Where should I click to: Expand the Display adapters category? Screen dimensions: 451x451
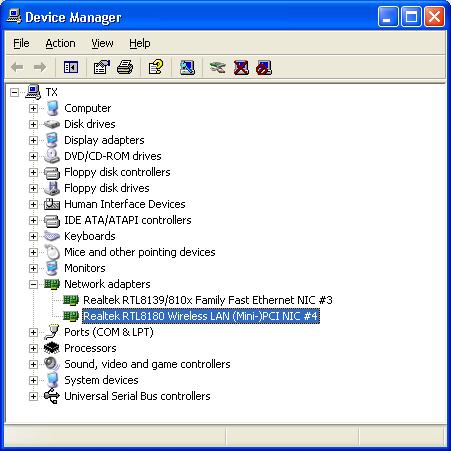[33, 140]
